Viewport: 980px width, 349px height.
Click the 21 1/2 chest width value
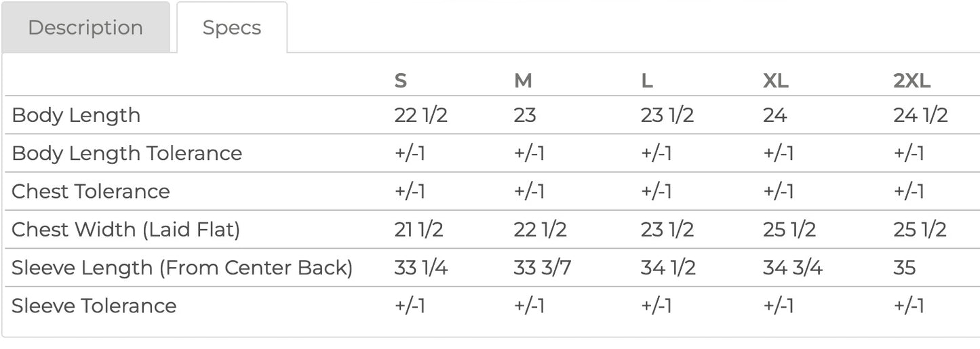(x=419, y=230)
